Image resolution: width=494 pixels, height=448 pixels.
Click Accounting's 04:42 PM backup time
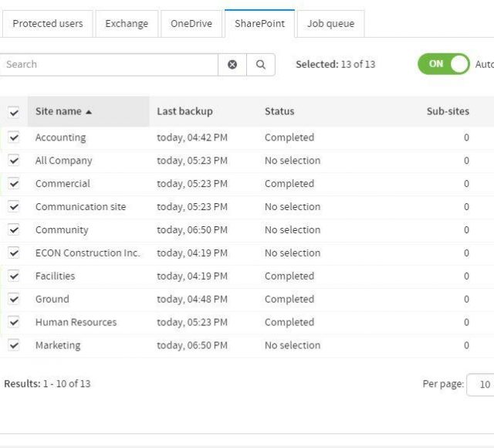(192, 137)
